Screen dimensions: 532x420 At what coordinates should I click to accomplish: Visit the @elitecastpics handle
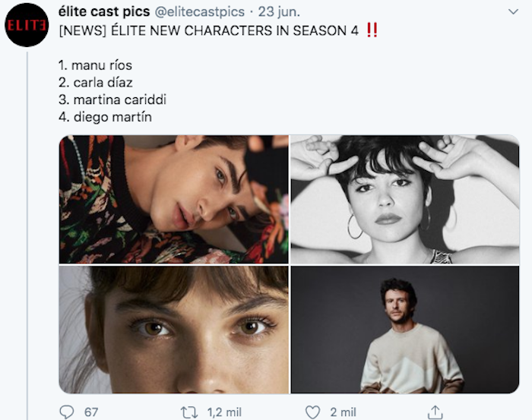(x=199, y=12)
